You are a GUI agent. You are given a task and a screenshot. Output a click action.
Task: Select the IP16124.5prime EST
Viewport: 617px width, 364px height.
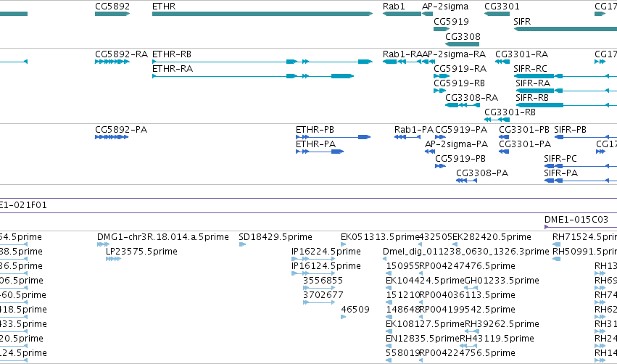[313, 273]
